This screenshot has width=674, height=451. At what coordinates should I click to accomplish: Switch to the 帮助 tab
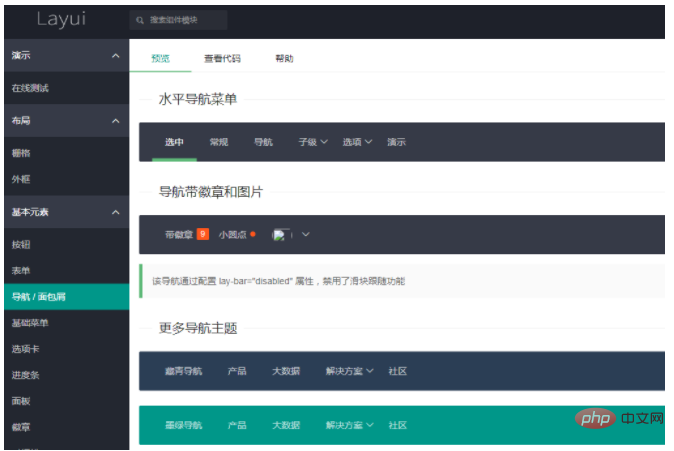tap(284, 58)
